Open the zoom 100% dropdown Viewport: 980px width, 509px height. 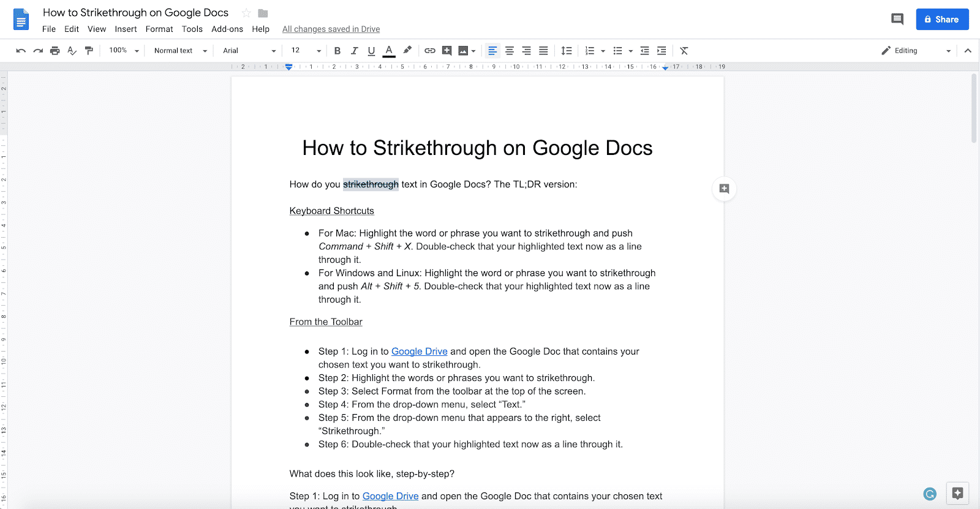point(124,51)
